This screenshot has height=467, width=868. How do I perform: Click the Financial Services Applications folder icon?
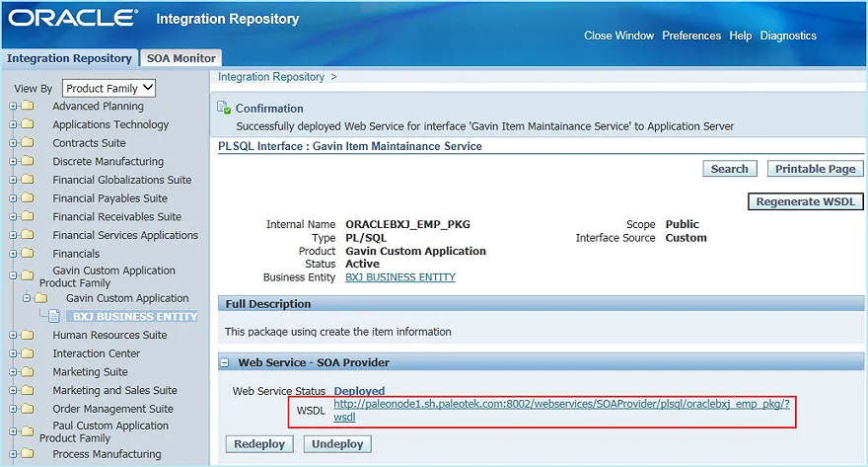(x=28, y=235)
